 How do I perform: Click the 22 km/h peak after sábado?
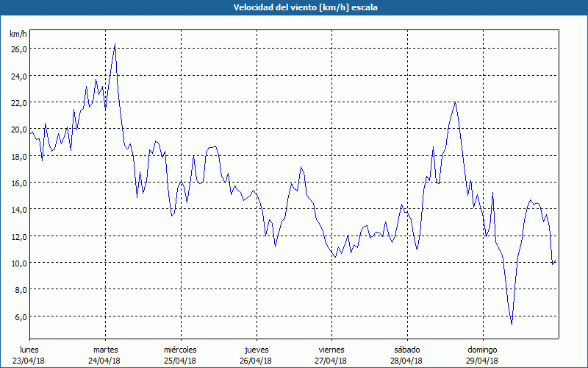pos(455,102)
